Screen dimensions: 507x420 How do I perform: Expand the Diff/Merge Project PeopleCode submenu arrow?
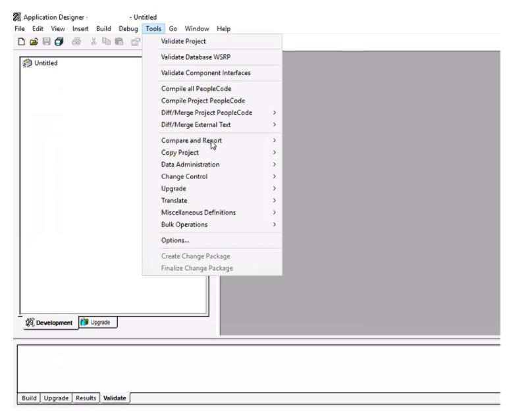[x=274, y=113]
